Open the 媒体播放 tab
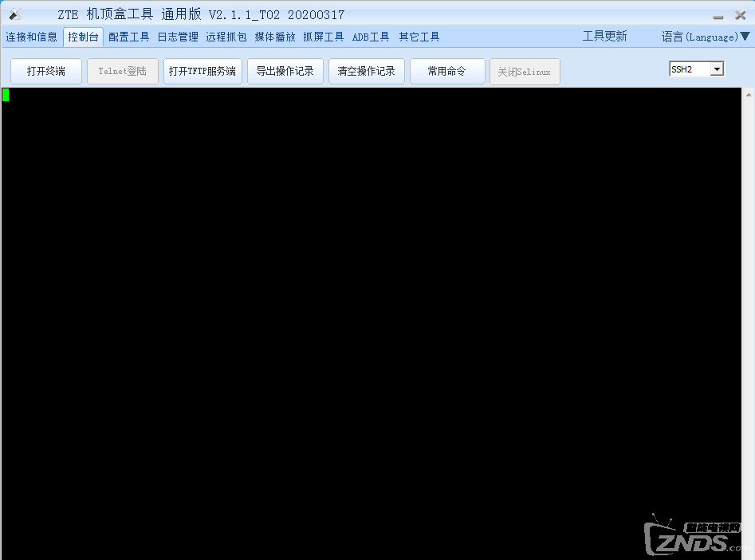The width and height of the screenshot is (755, 560). [x=275, y=37]
